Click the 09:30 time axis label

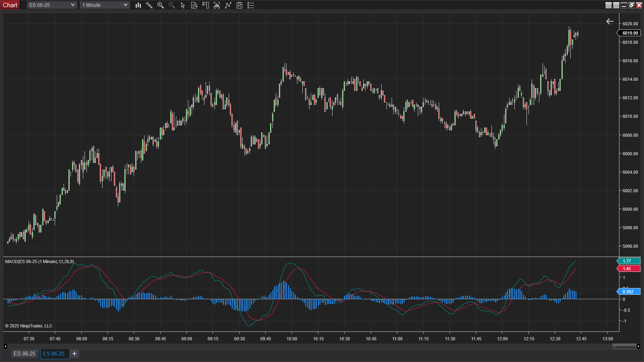tap(239, 339)
